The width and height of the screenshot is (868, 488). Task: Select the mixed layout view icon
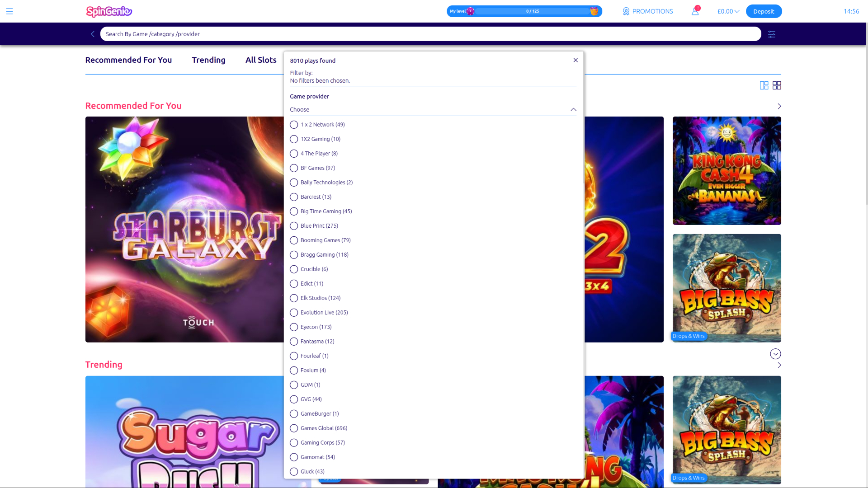pos(764,85)
